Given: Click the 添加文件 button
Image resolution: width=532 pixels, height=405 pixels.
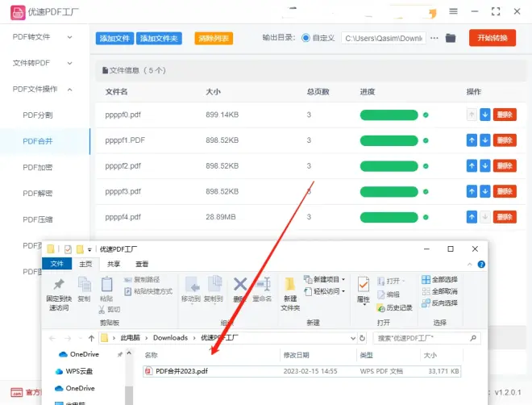Looking at the screenshot, I should click(114, 39).
